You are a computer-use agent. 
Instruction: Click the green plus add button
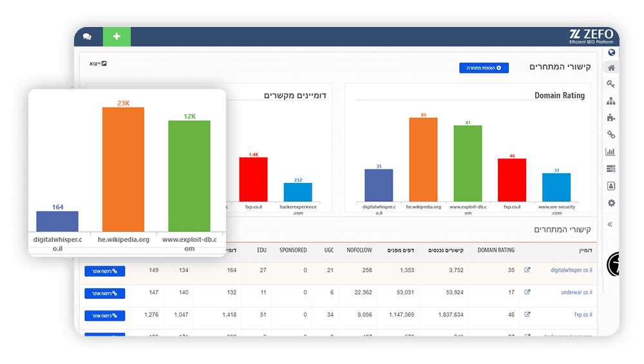[x=117, y=37]
